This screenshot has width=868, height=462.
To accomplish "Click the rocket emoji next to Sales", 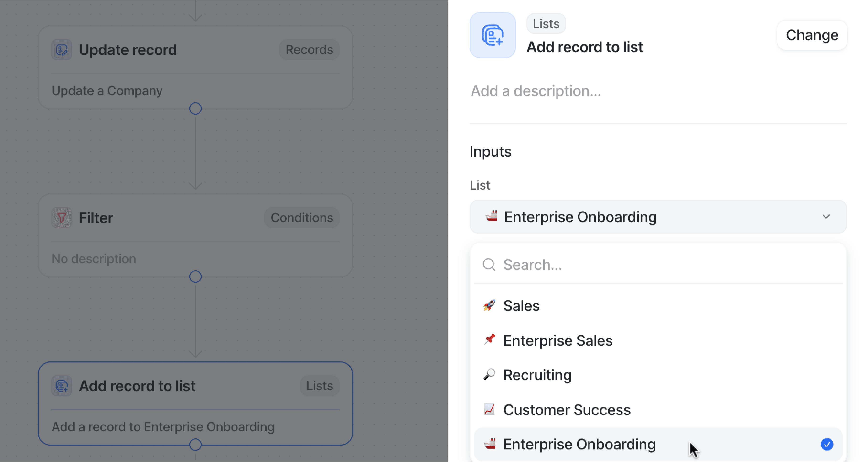I will click(x=489, y=305).
